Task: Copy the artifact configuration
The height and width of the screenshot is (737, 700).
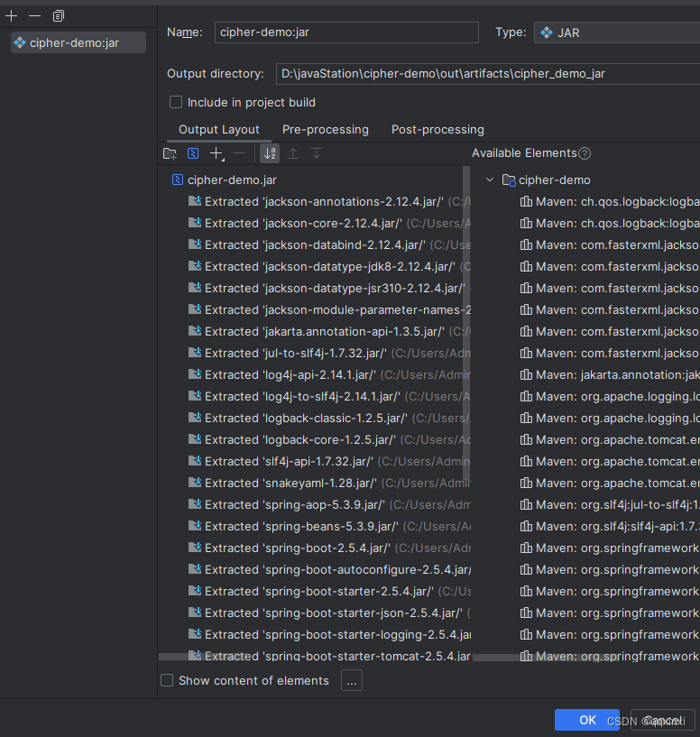Action: click(x=59, y=16)
